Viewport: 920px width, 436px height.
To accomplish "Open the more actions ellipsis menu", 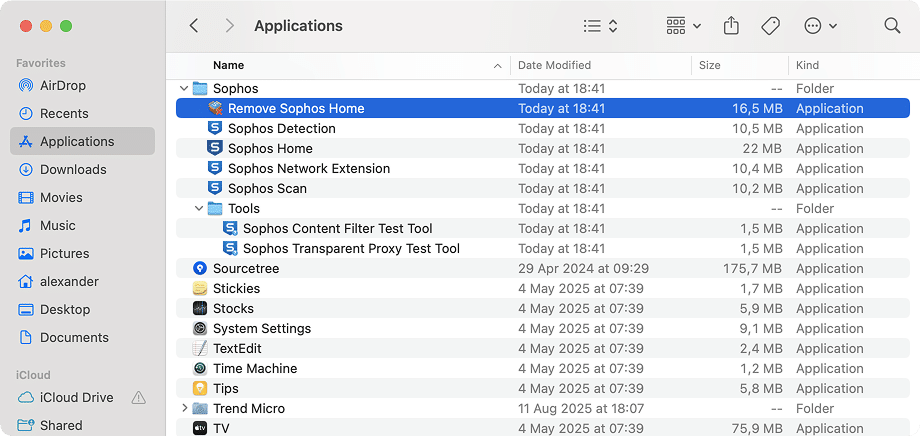I will pos(820,26).
